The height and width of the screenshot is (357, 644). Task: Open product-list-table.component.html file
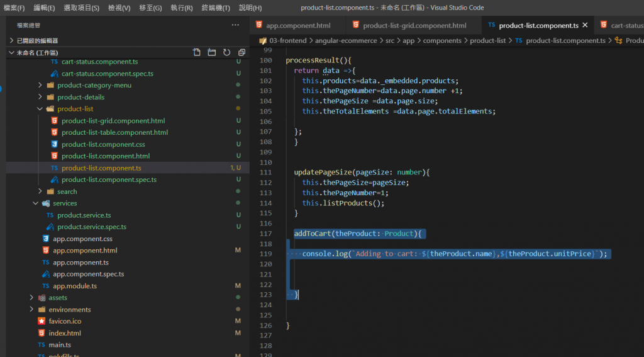click(x=114, y=132)
